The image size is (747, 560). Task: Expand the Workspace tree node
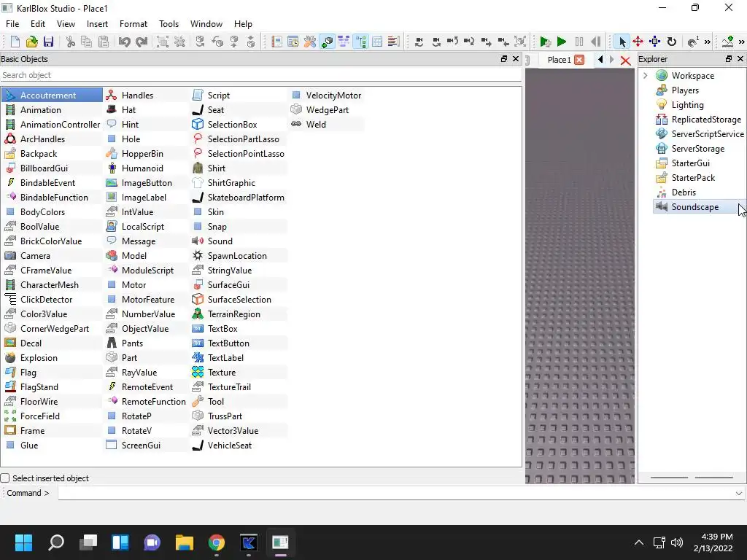pyautogui.click(x=645, y=75)
